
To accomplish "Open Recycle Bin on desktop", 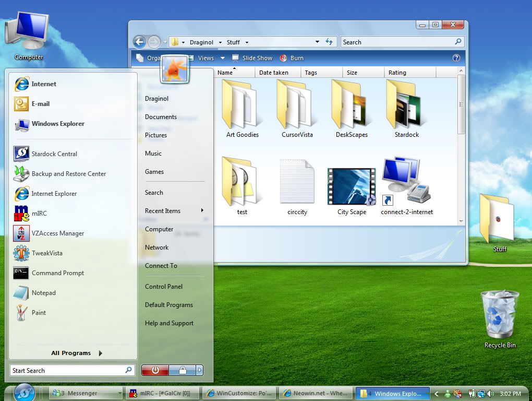I will [500, 319].
